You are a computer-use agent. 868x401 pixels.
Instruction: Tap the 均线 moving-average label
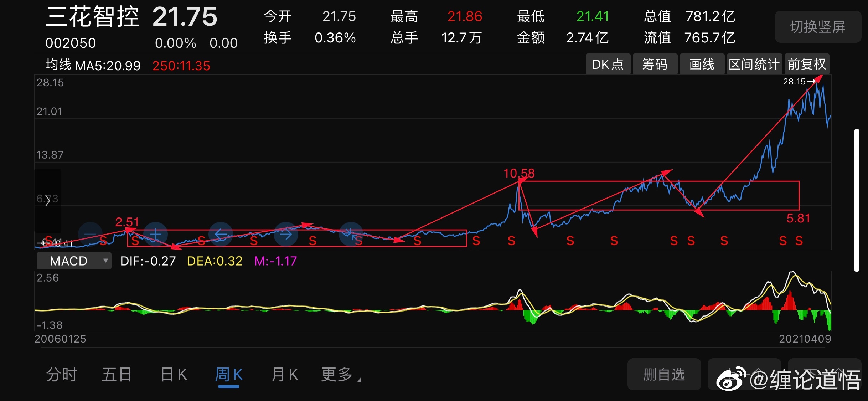coord(58,65)
